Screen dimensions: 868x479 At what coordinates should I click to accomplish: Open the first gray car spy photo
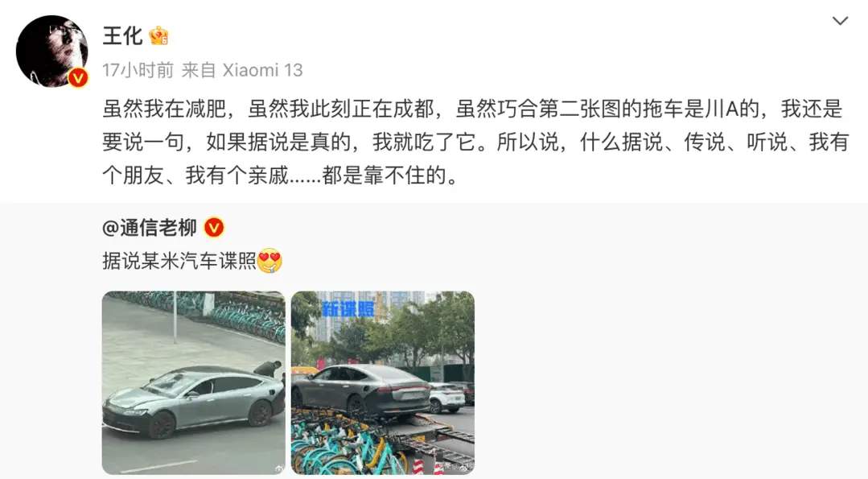(194, 382)
